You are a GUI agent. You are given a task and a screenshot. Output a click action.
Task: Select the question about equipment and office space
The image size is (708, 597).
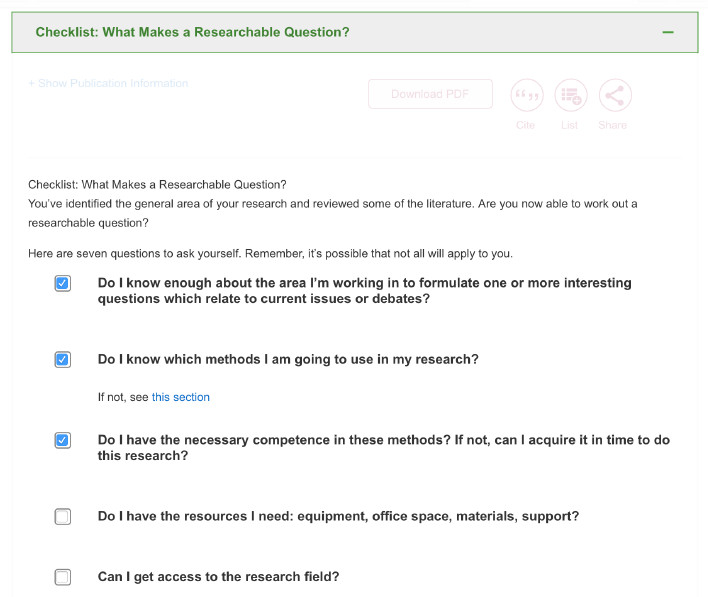tap(338, 516)
